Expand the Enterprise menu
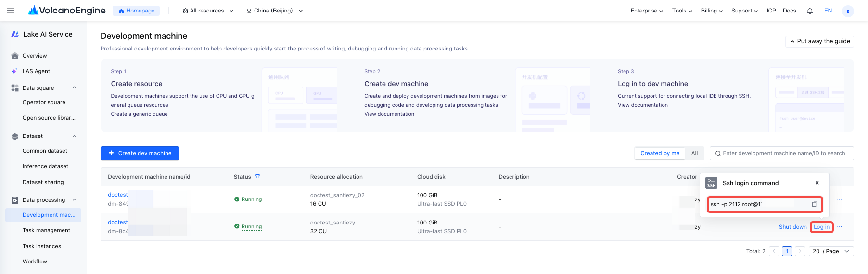Image resolution: width=868 pixels, height=274 pixels. point(647,11)
